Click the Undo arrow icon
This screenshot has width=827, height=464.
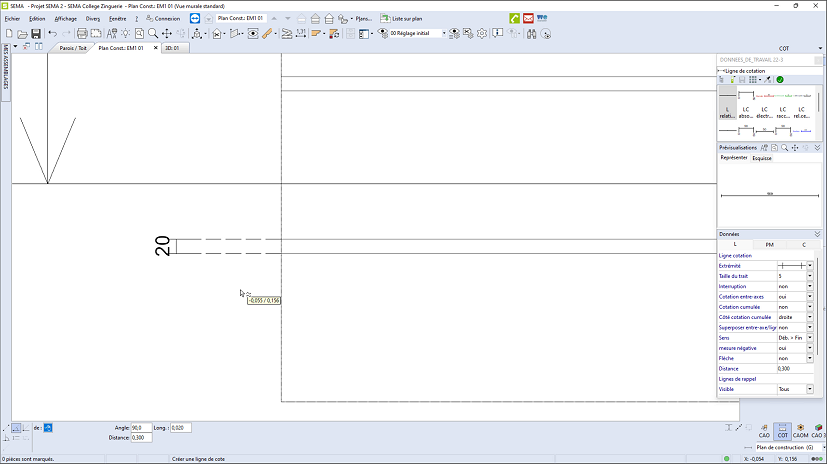(x=52, y=33)
